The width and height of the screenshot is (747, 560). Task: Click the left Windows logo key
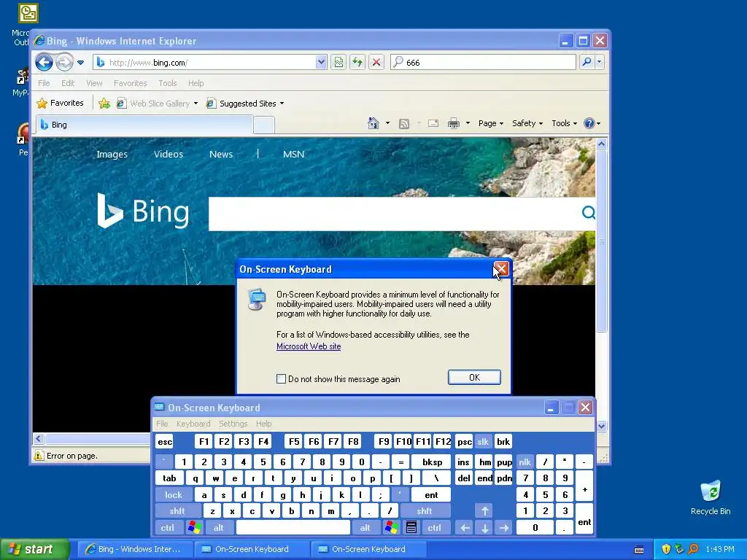click(194, 528)
